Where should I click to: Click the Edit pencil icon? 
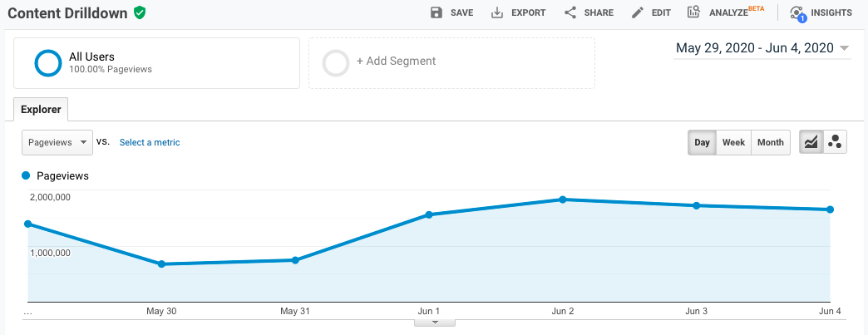click(638, 12)
